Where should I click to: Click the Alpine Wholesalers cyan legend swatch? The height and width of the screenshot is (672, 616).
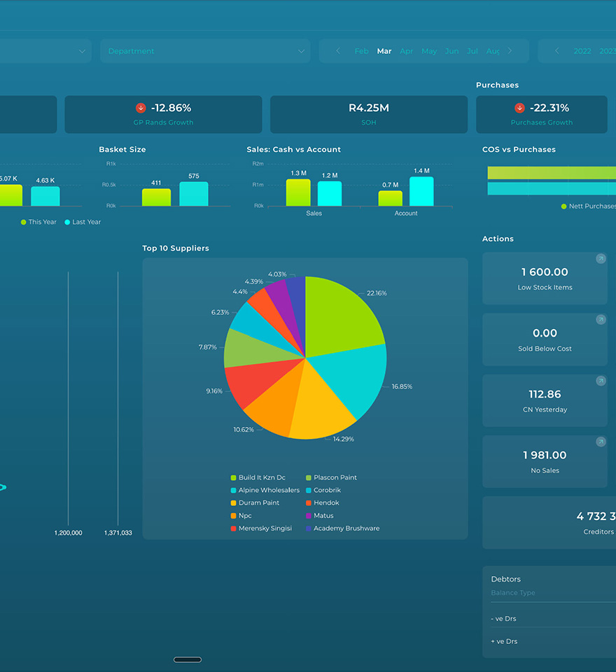[233, 490]
